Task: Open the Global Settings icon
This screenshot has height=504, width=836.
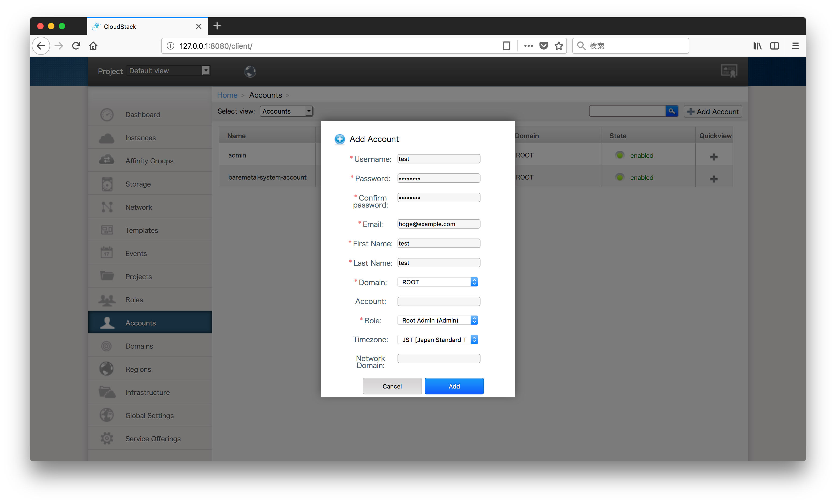Action: pos(107,415)
